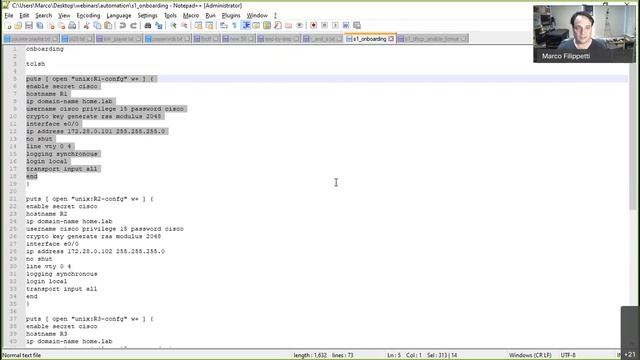Open the Edit menu
Image resolution: width=640 pixels, height=360 pixels.
tap(24, 16)
